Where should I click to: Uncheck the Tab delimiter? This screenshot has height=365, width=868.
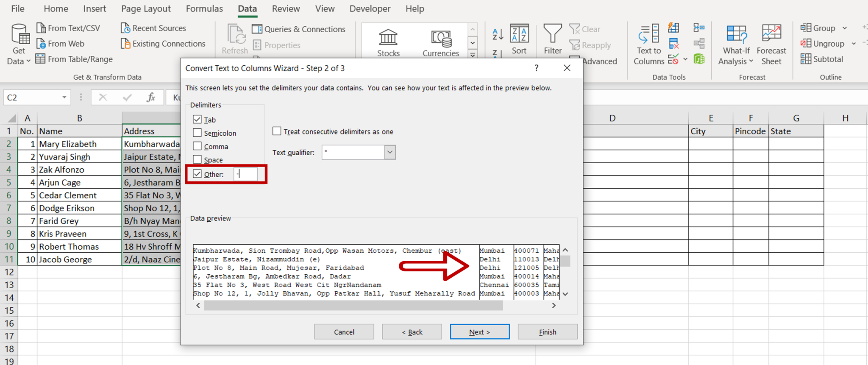(197, 119)
